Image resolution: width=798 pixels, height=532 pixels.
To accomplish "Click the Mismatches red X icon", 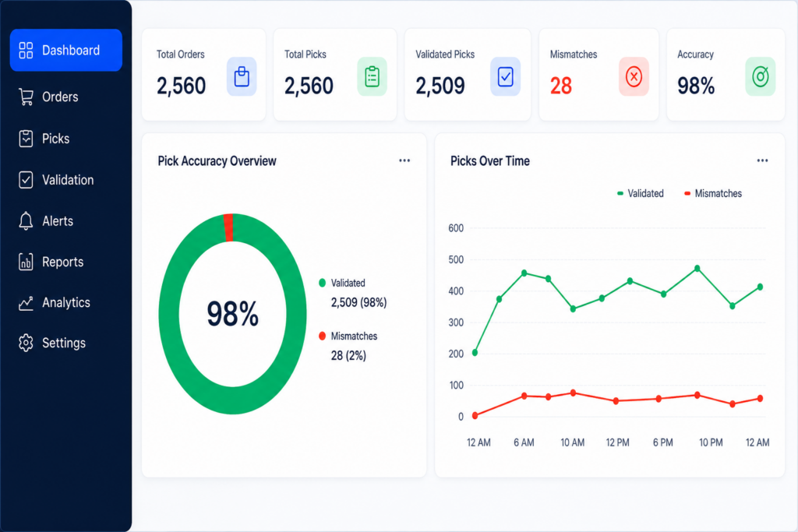I will [x=634, y=77].
